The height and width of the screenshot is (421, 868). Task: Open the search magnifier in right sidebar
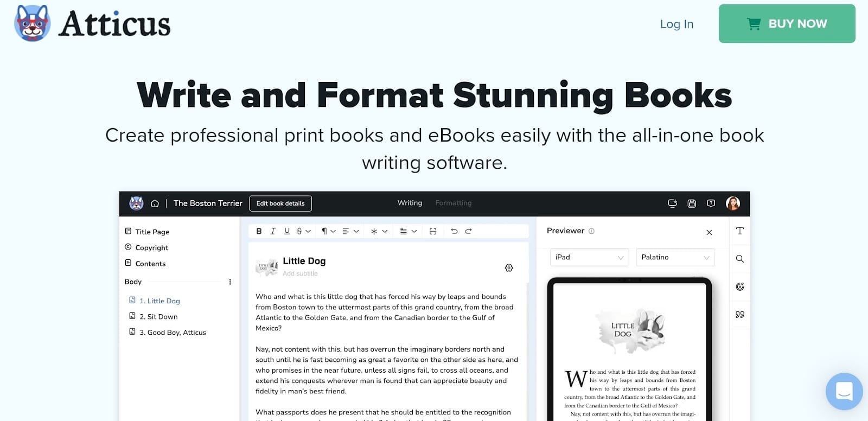(x=739, y=259)
